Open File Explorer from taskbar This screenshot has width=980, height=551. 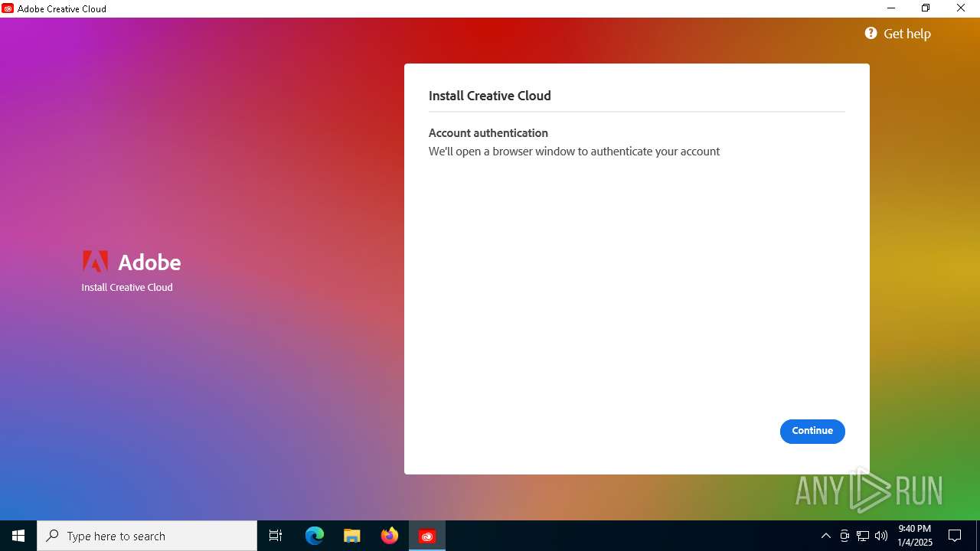click(352, 536)
